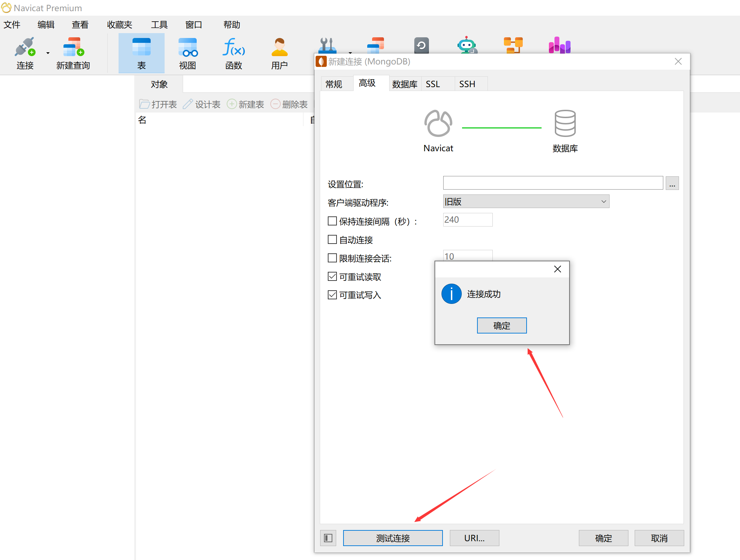Click 打开表 in object toolbar
The width and height of the screenshot is (740, 560).
point(158,104)
